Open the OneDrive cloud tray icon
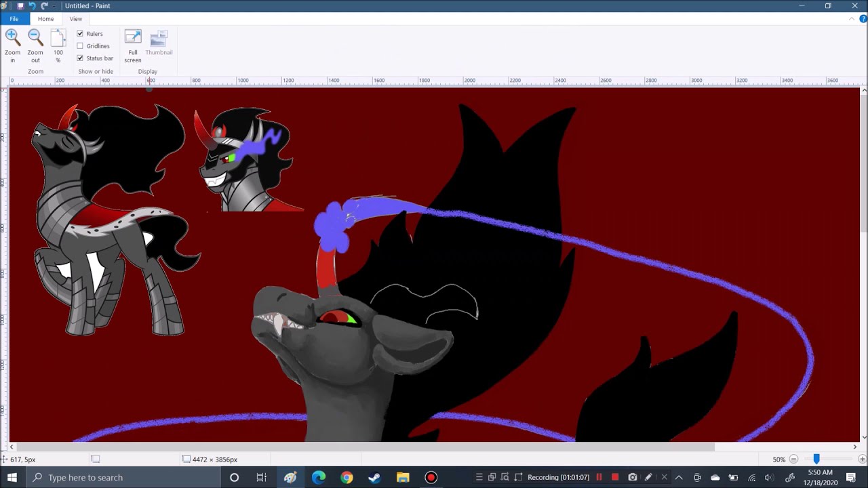Screen dimensions: 868x488 tap(715, 477)
